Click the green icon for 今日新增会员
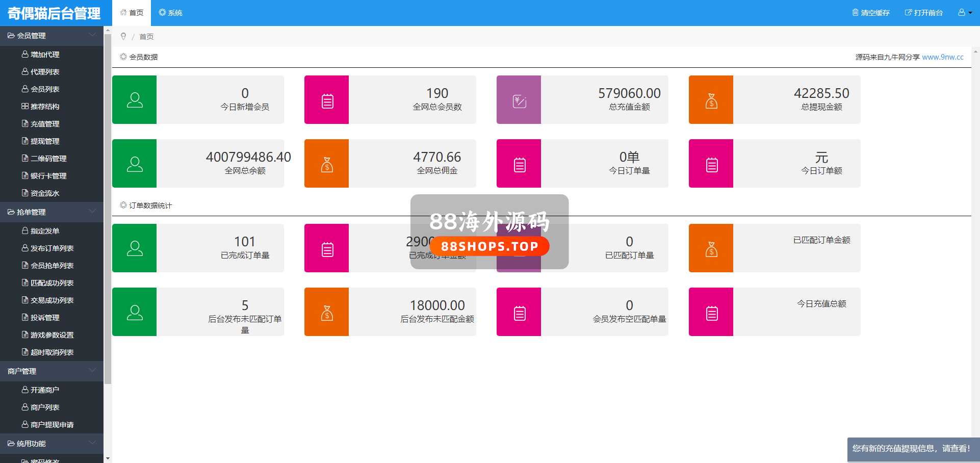 (134, 100)
